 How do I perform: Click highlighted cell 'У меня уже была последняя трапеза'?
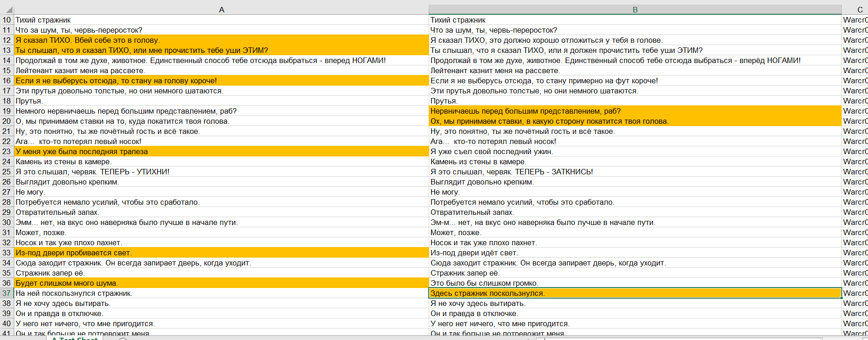(x=221, y=151)
